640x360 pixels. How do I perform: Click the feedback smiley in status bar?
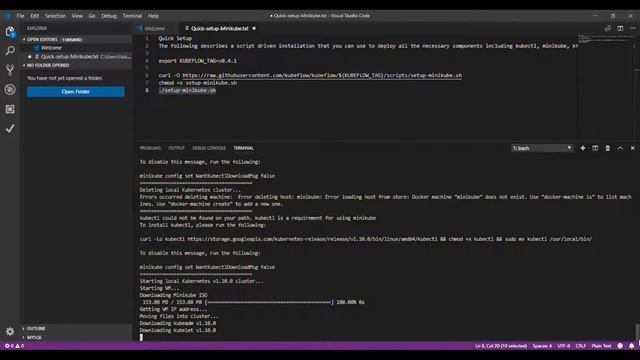point(620,346)
